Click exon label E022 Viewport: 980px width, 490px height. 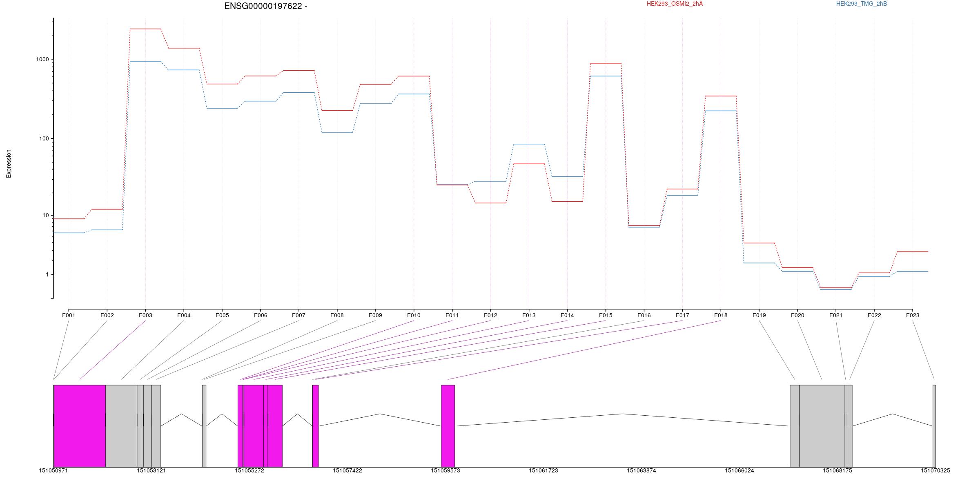(x=874, y=315)
